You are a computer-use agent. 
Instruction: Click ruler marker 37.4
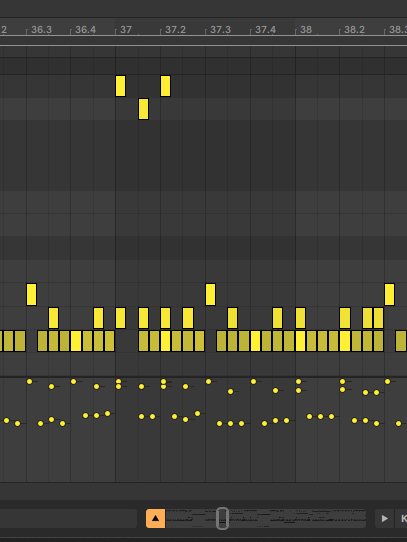(265, 30)
